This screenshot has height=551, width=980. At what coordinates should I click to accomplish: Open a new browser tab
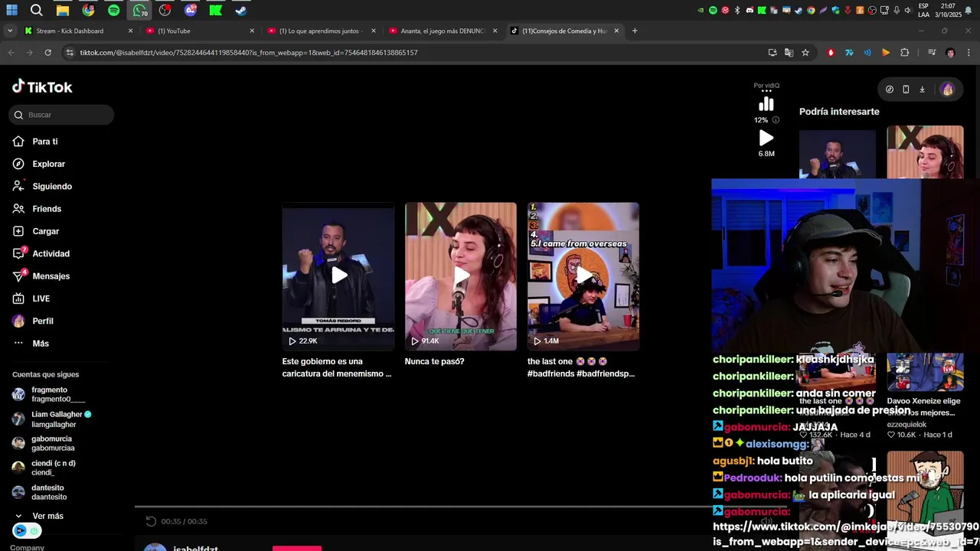635,31
